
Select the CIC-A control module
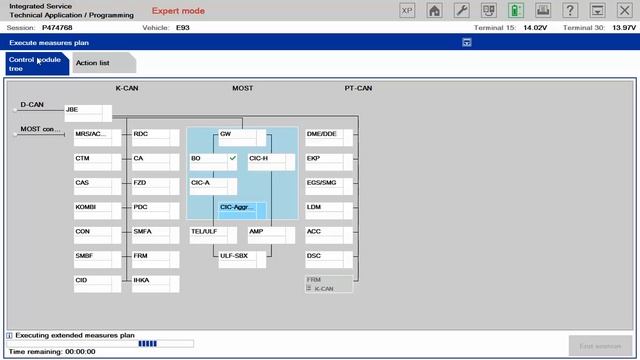pyautogui.click(x=213, y=187)
